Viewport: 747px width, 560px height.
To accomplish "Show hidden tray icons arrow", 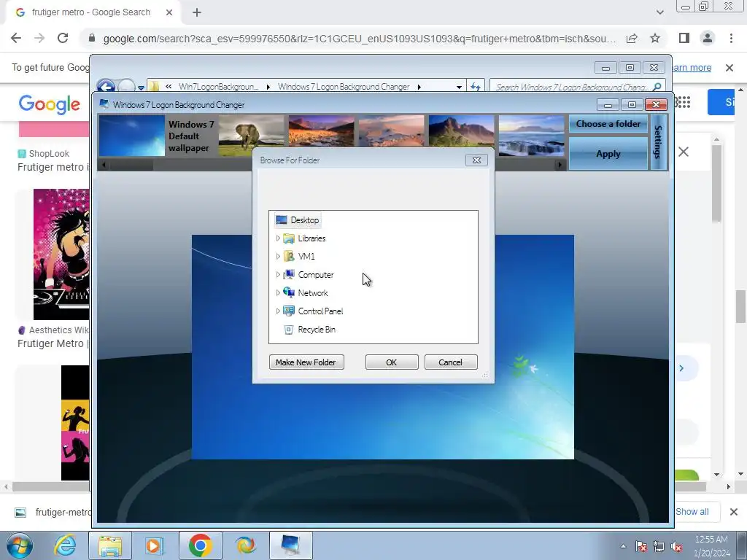I will tap(623, 546).
